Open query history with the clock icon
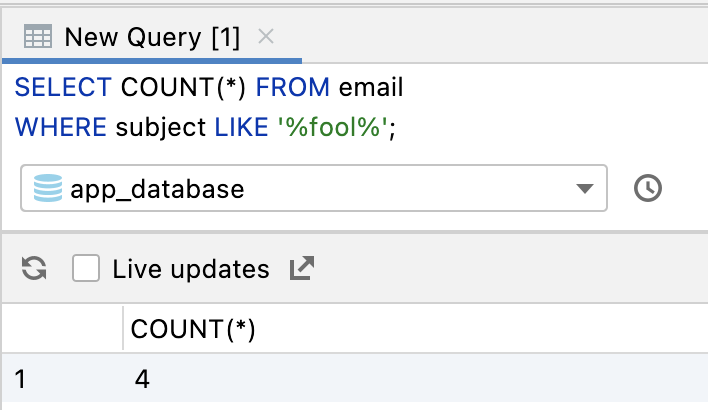708x410 pixels. coord(648,188)
